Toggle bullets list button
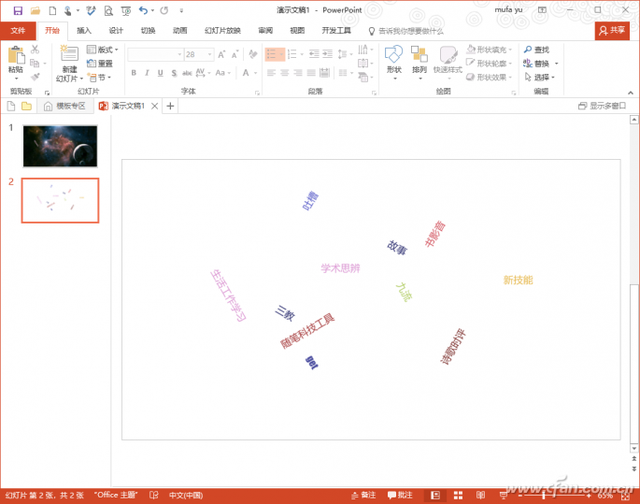Viewport: 640px width, 504px height. click(x=275, y=54)
